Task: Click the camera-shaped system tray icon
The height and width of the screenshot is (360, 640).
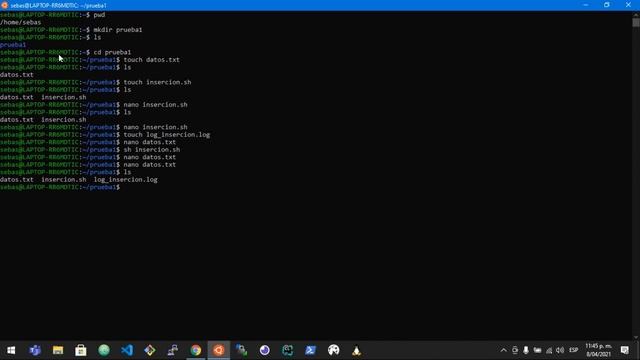Action: coord(515,350)
